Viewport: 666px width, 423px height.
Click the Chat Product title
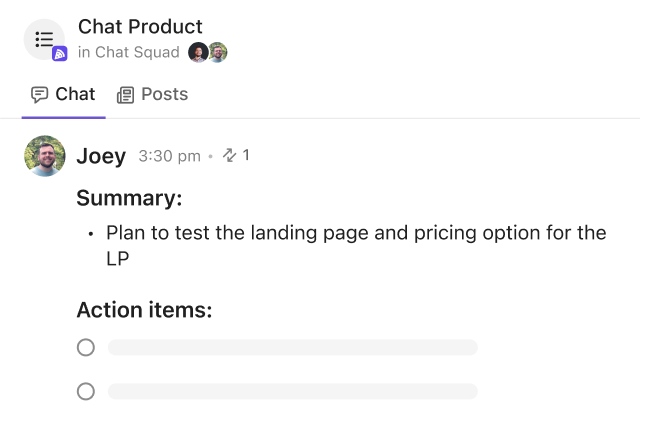[140, 27]
